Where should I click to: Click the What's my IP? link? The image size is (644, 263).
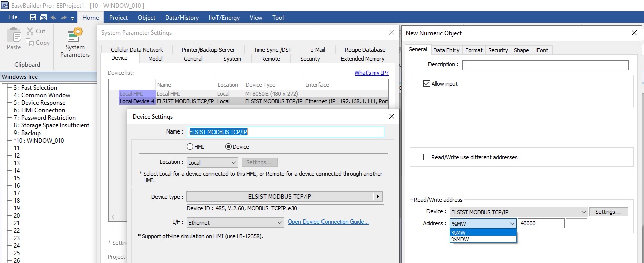[371, 73]
